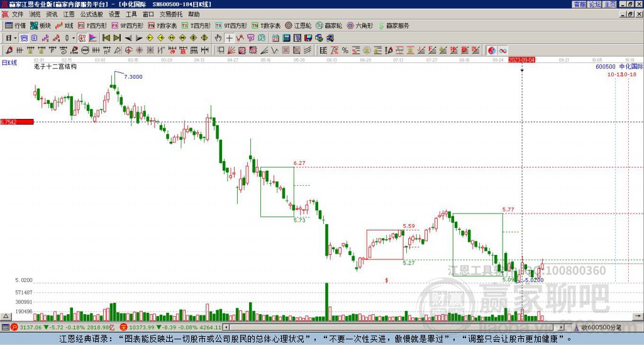Expand the candlestick style dropdown arrow
Viewport: 644px width, 345px height.
click(x=74, y=38)
